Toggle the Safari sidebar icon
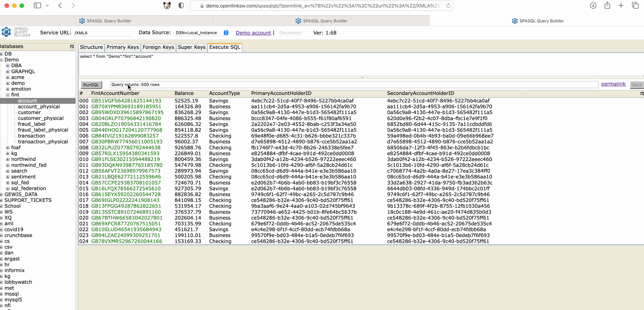Image resolution: width=644 pixels, height=310 pixels. coord(37,6)
